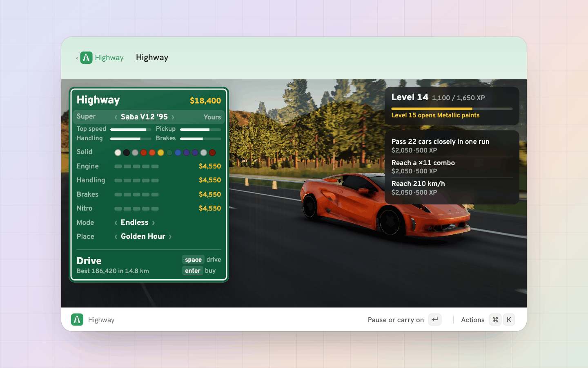Click Level 15 opens Metallic paints note
Viewport: 588px width, 368px height.
(435, 115)
